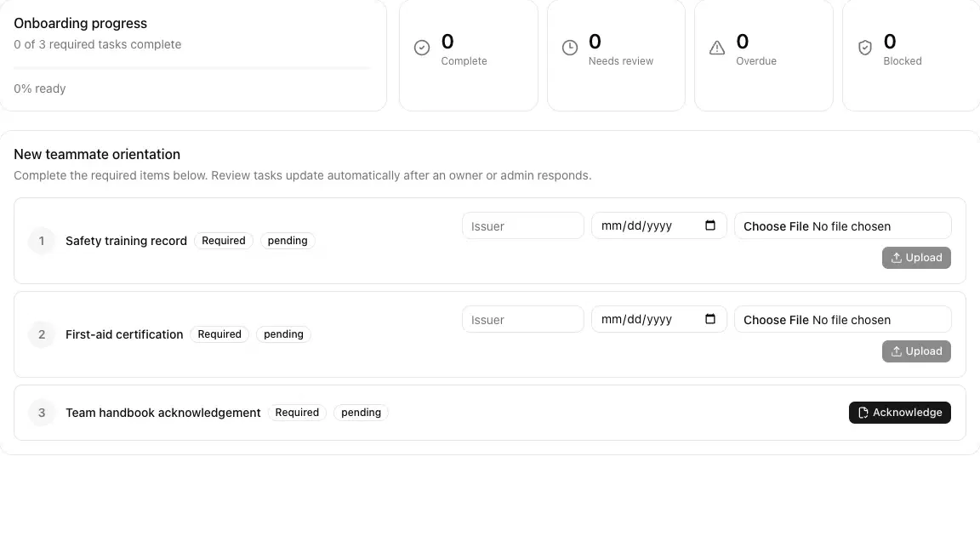
Task: Click the 'Overdue' label
Action: point(756,60)
